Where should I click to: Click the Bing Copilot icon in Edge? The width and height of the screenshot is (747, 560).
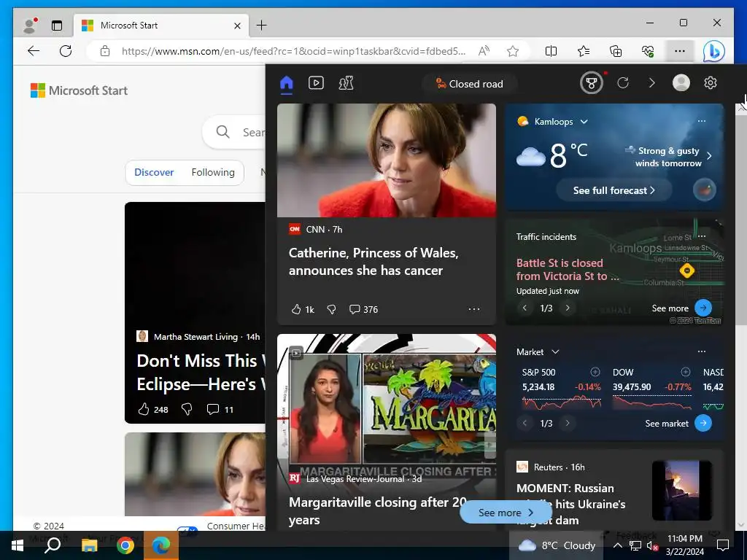click(x=713, y=52)
